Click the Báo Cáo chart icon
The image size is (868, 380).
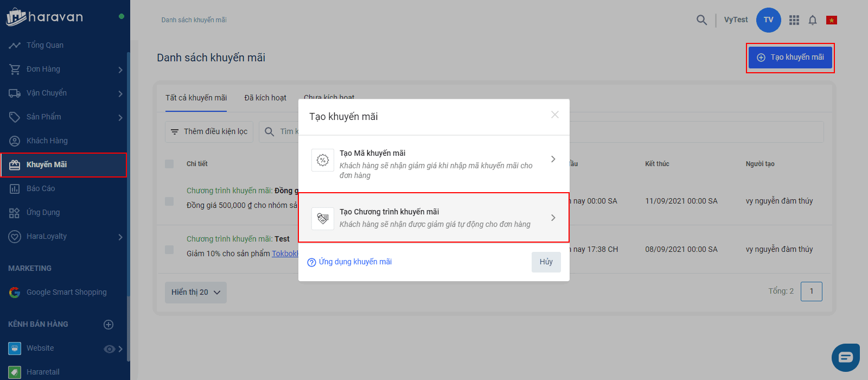[15, 188]
